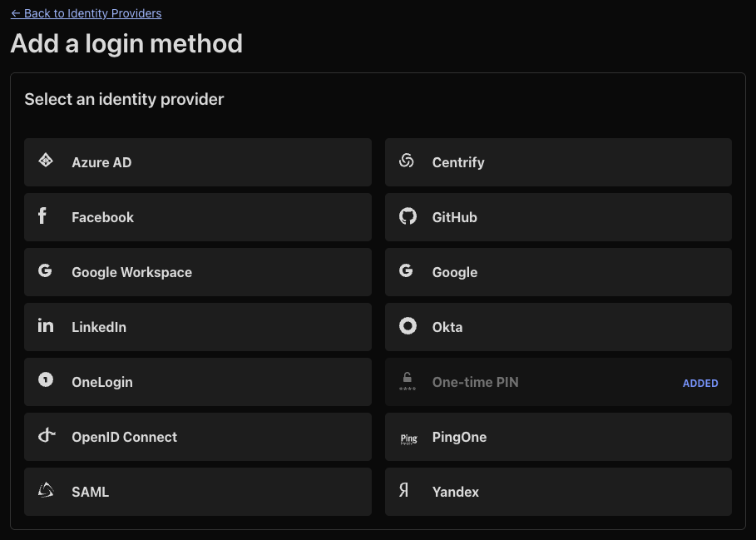The height and width of the screenshot is (540, 756).
Task: Select GitHub as a login method
Action: (x=557, y=216)
